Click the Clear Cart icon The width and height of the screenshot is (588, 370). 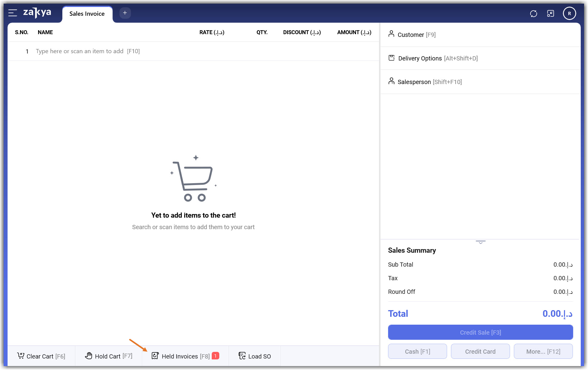tap(21, 356)
